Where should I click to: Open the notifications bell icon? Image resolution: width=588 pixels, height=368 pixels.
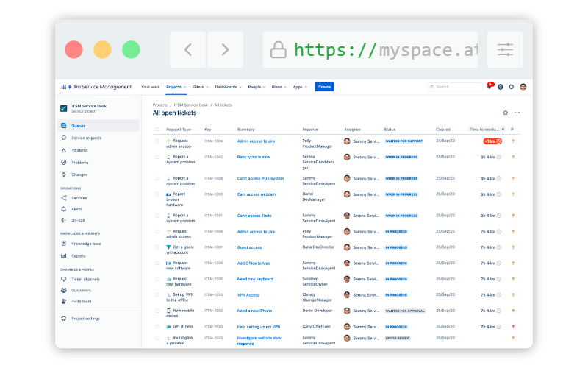pos(490,86)
